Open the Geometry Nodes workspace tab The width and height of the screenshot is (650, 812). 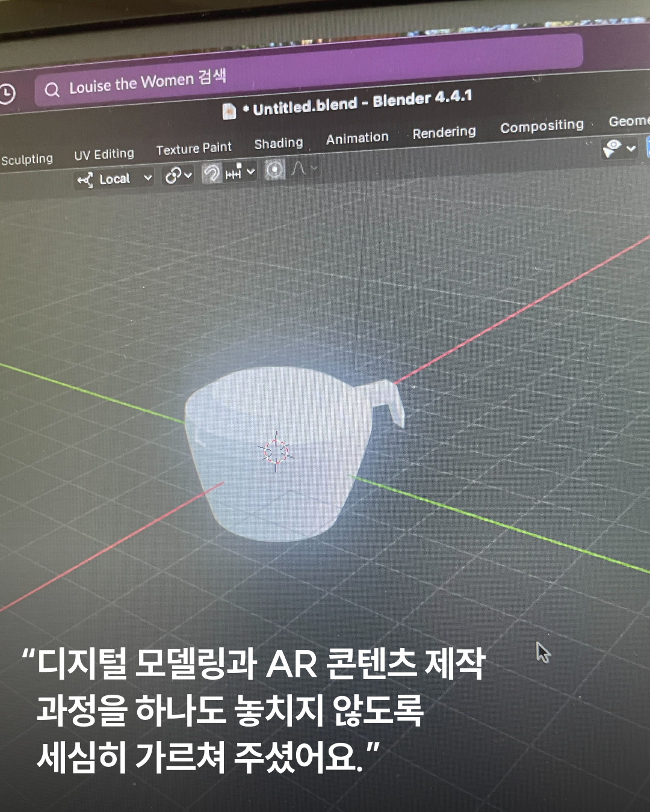pyautogui.click(x=629, y=121)
